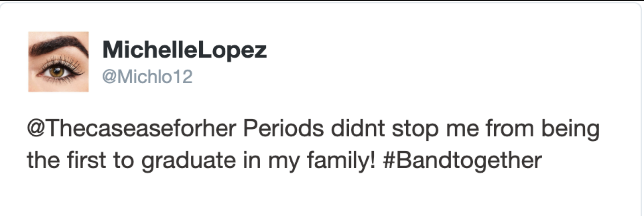Click MichelleLopez's eye profile picture
The height and width of the screenshot is (216, 644).
58,62
